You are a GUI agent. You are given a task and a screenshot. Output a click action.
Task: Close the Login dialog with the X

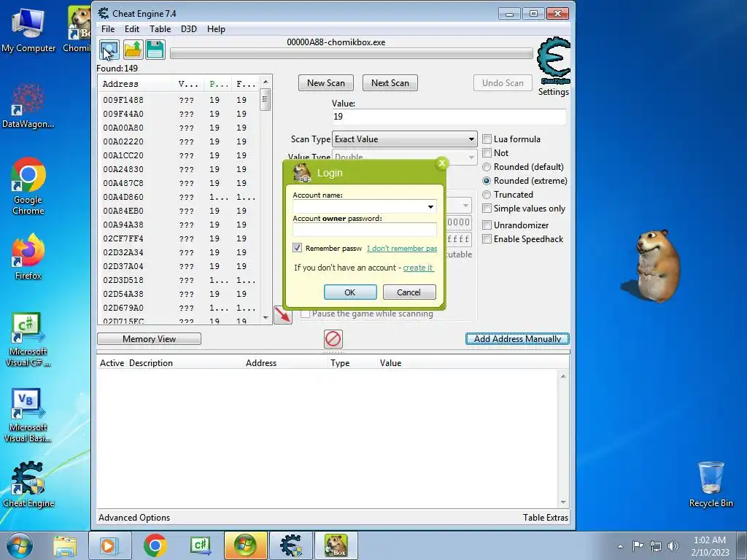point(442,163)
